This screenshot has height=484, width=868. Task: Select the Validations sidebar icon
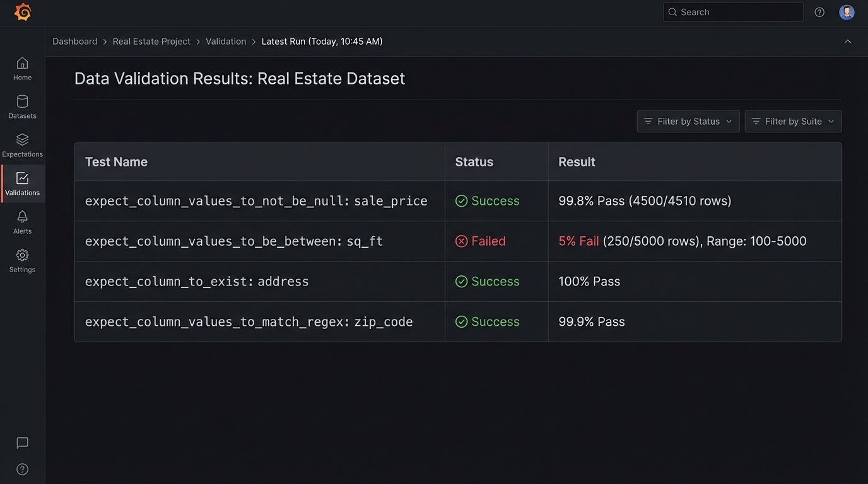pyautogui.click(x=22, y=183)
